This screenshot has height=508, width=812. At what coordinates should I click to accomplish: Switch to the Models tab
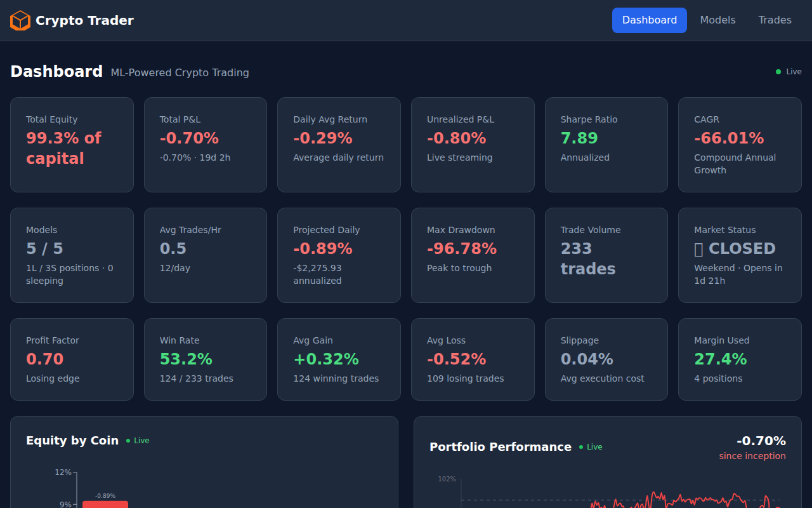coord(717,20)
